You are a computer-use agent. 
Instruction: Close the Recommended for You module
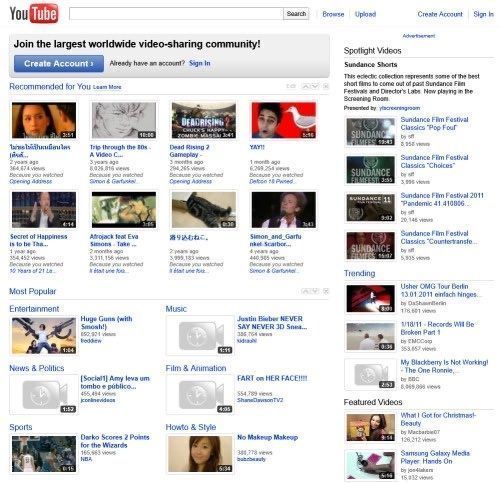[326, 86]
